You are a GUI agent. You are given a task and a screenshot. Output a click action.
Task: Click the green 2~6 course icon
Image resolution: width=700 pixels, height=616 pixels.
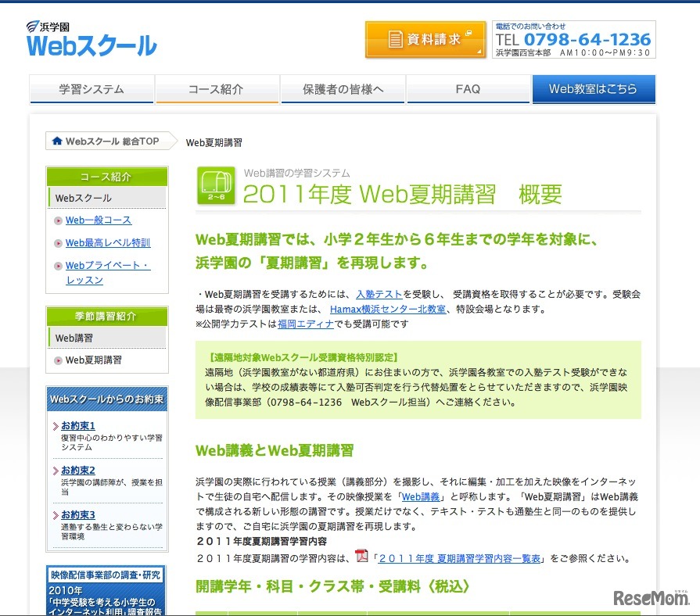coord(216,185)
